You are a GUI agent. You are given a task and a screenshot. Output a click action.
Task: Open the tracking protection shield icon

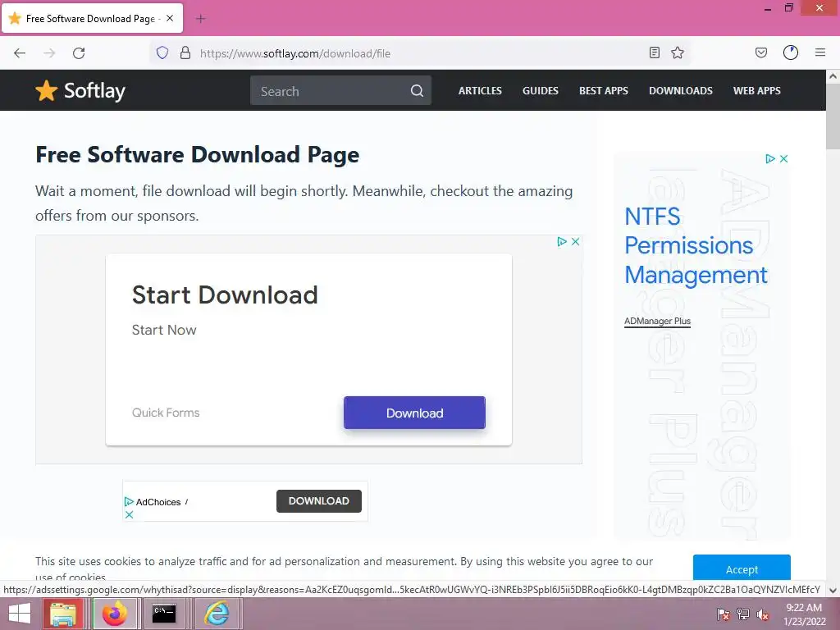(x=162, y=52)
